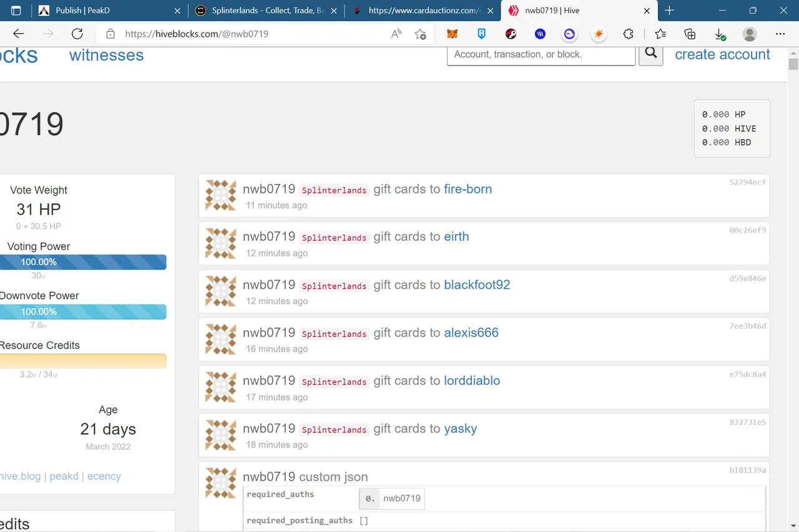799x532 pixels.
Task: Open transaction hash b181139a
Action: click(x=748, y=470)
